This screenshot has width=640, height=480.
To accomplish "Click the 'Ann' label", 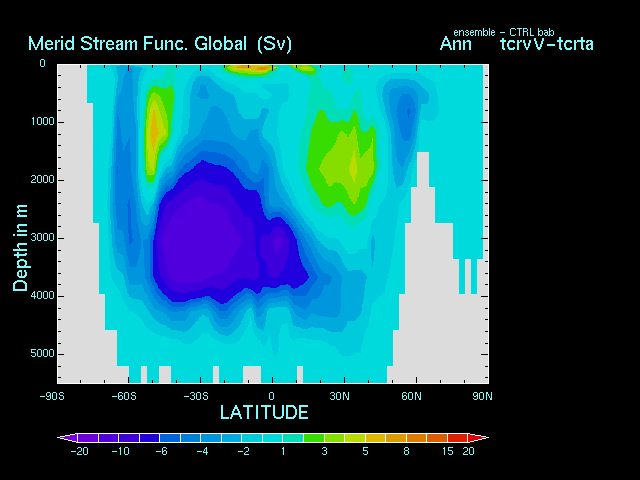I will (456, 44).
